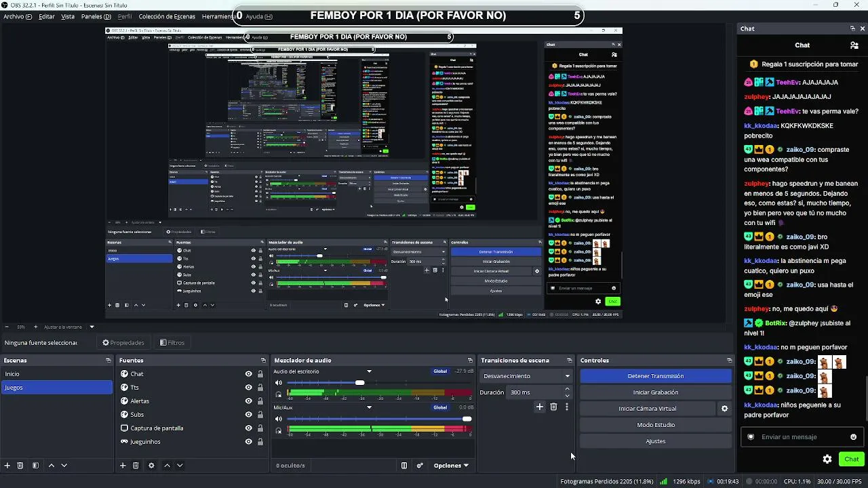
Task: Open Ajustes from Controles
Action: (x=656, y=441)
